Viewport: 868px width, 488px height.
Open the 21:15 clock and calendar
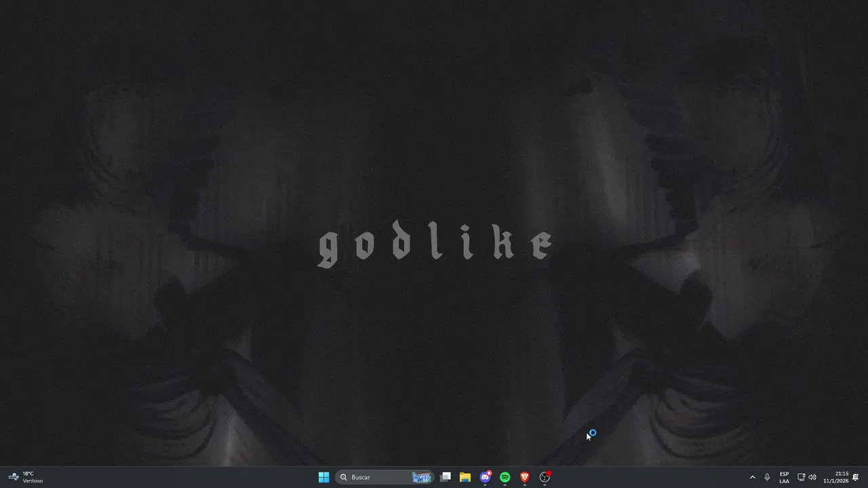(x=836, y=477)
